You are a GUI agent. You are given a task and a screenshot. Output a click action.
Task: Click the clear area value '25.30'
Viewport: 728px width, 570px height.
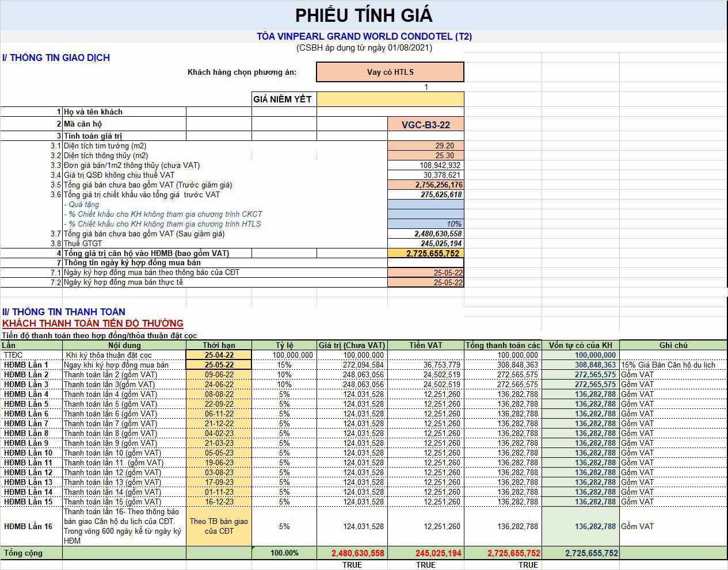425,156
